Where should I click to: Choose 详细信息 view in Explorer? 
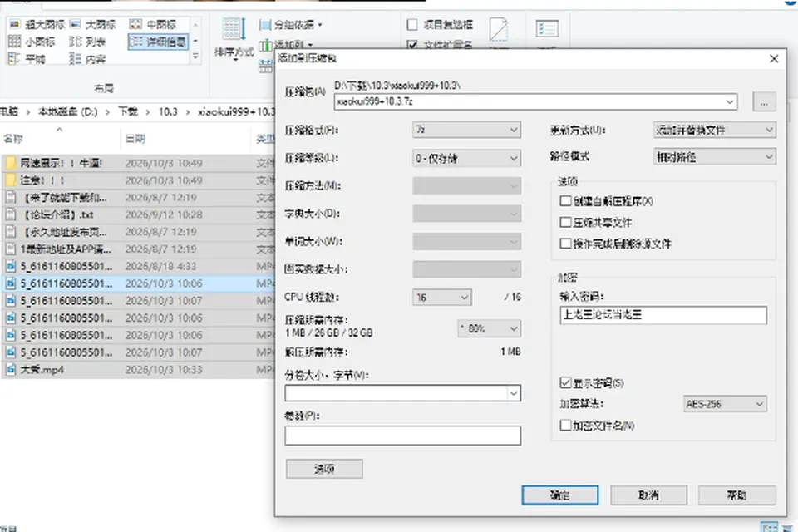point(158,42)
